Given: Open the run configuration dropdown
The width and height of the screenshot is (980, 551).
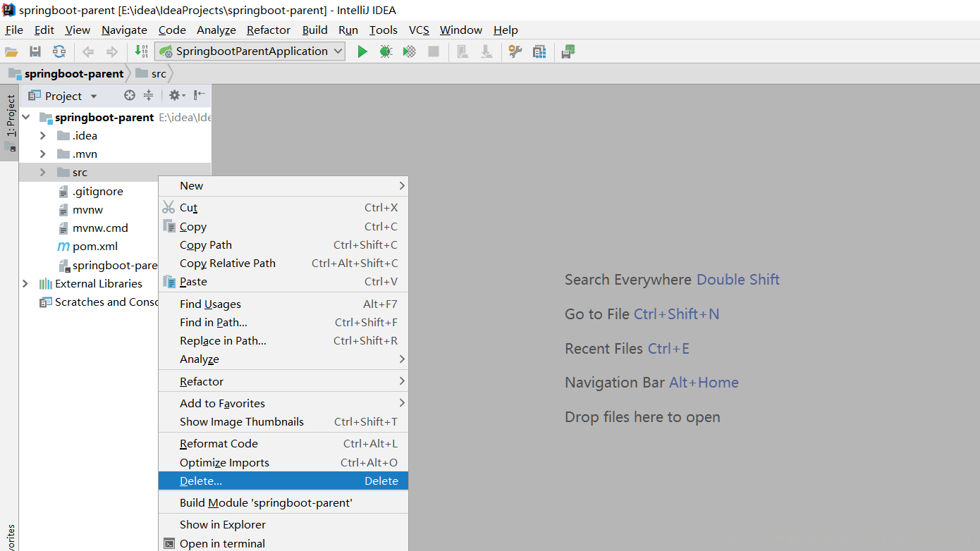Looking at the screenshot, I should coord(338,51).
